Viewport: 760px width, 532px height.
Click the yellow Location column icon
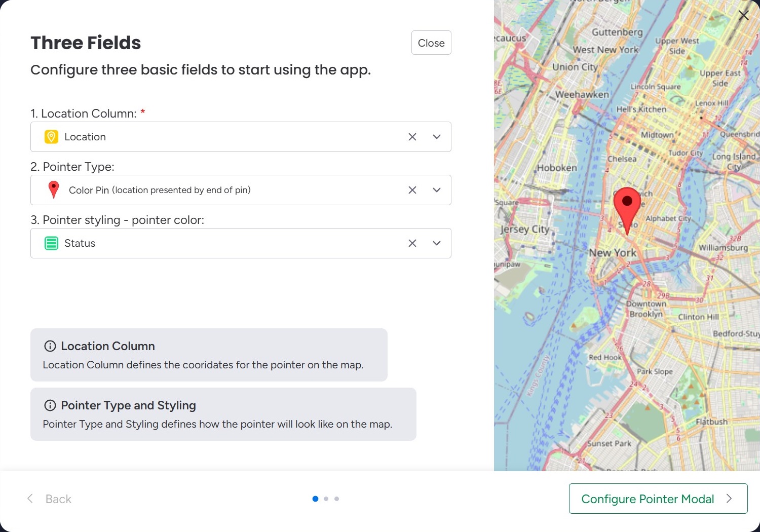(x=51, y=137)
